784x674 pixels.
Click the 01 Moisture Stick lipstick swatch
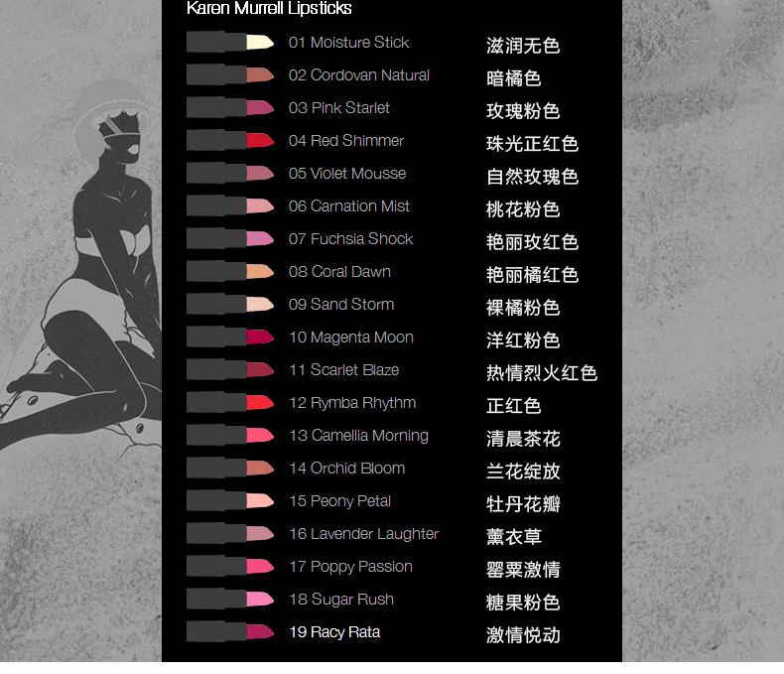click(230, 43)
